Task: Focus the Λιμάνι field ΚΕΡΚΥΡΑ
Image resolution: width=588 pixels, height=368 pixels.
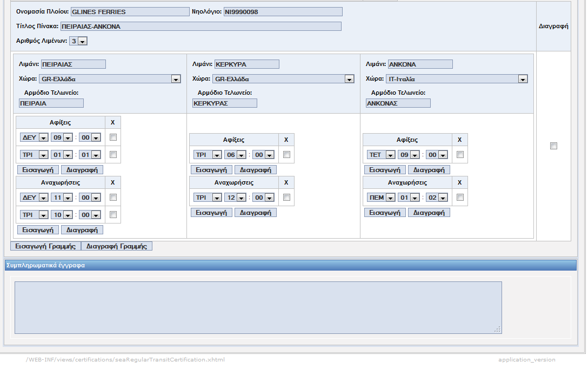Action: [x=247, y=64]
